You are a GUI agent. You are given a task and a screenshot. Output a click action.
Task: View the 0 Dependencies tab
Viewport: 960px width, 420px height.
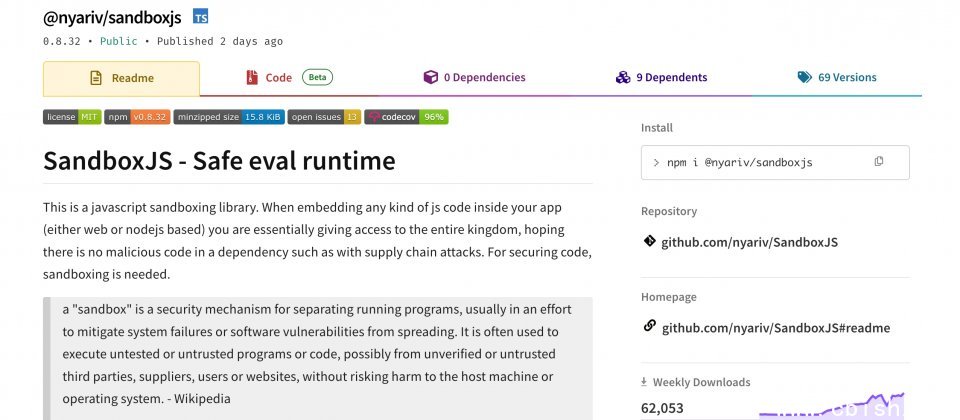(484, 78)
